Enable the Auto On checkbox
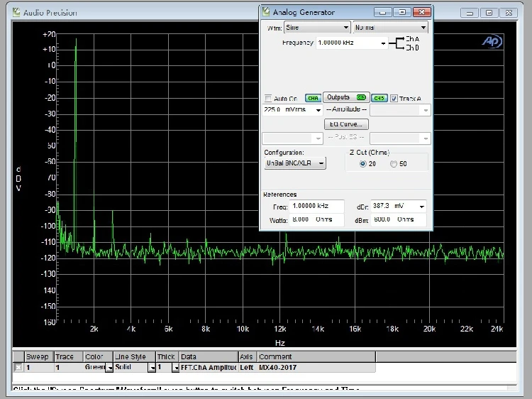This screenshot has width=532, height=399. pyautogui.click(x=268, y=98)
